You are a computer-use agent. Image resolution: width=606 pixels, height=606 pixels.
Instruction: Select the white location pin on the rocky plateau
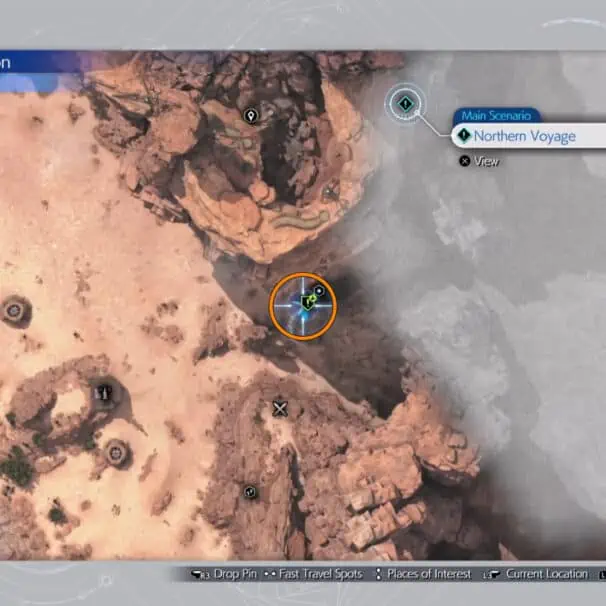point(251,116)
